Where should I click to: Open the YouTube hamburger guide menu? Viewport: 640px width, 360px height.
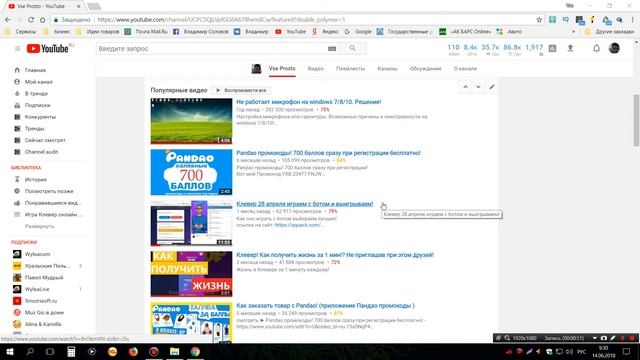point(18,49)
